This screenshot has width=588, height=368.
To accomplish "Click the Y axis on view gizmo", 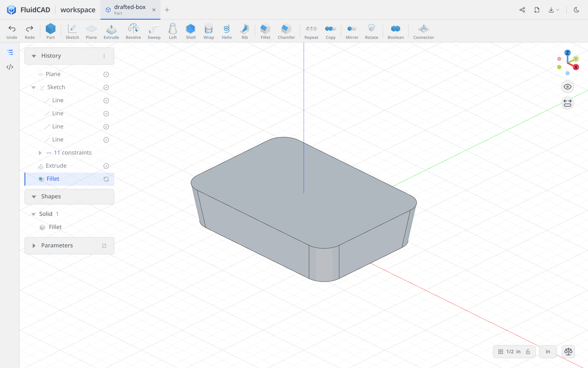I will click(576, 59).
